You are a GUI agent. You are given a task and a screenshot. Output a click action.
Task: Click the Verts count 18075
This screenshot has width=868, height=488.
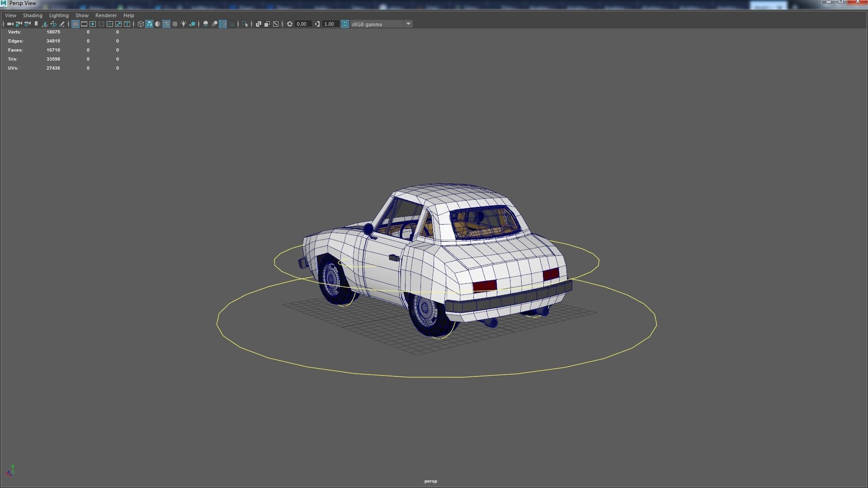point(53,32)
